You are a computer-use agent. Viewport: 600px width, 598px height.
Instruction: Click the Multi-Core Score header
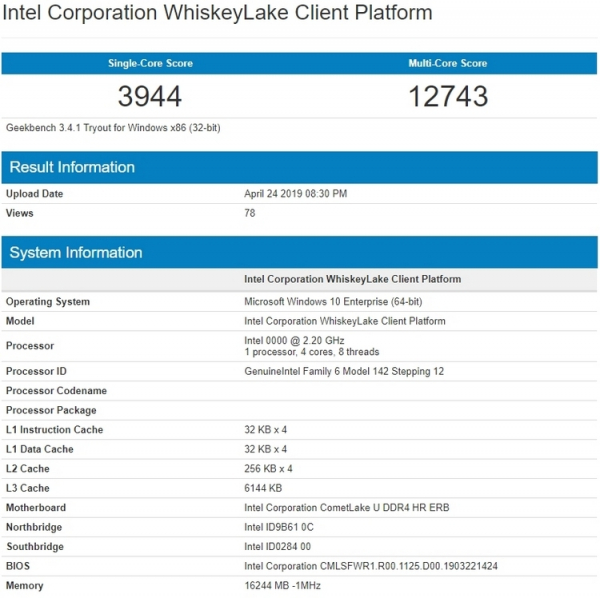pos(447,63)
